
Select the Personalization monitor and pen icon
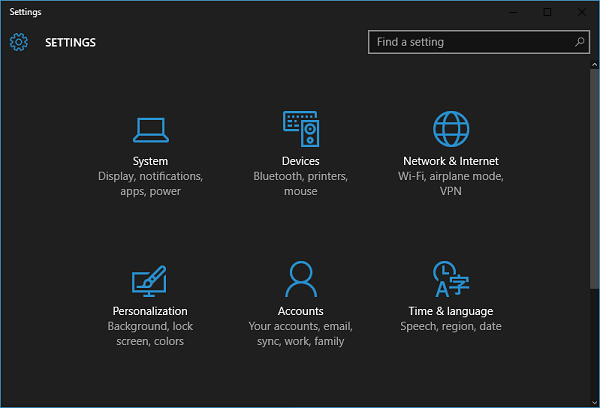coord(150,280)
